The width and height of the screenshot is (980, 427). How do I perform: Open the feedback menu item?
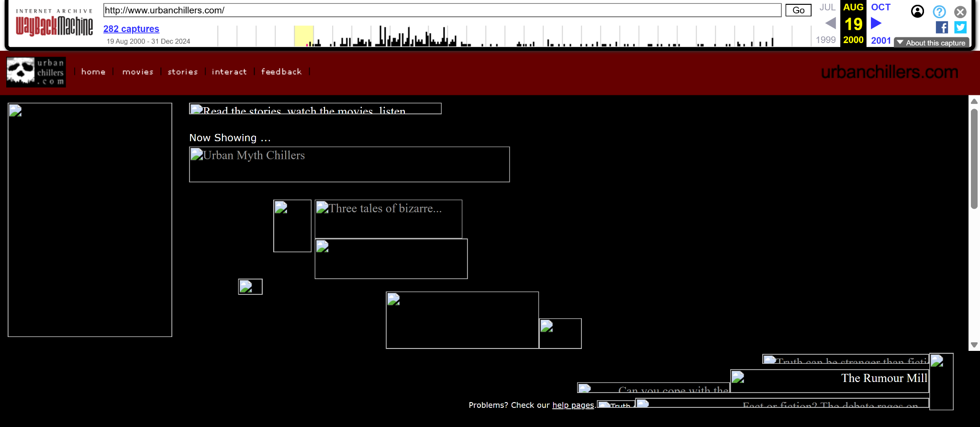[x=281, y=72]
